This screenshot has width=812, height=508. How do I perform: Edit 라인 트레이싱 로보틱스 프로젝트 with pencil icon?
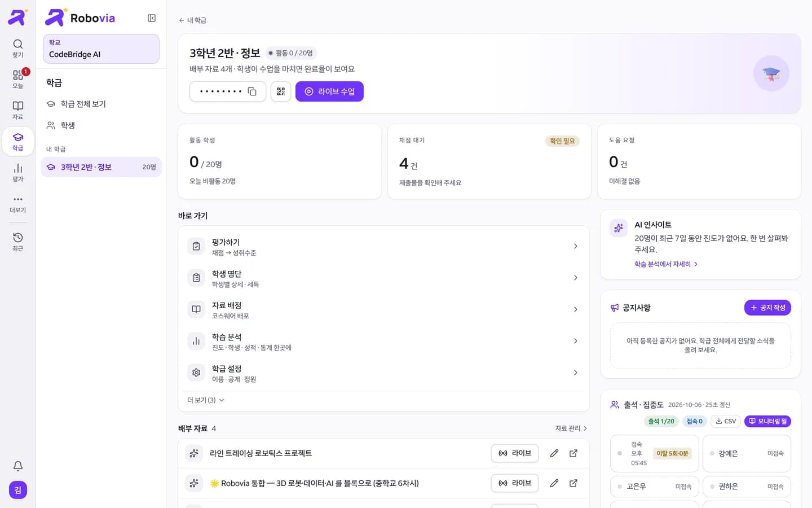(x=554, y=453)
